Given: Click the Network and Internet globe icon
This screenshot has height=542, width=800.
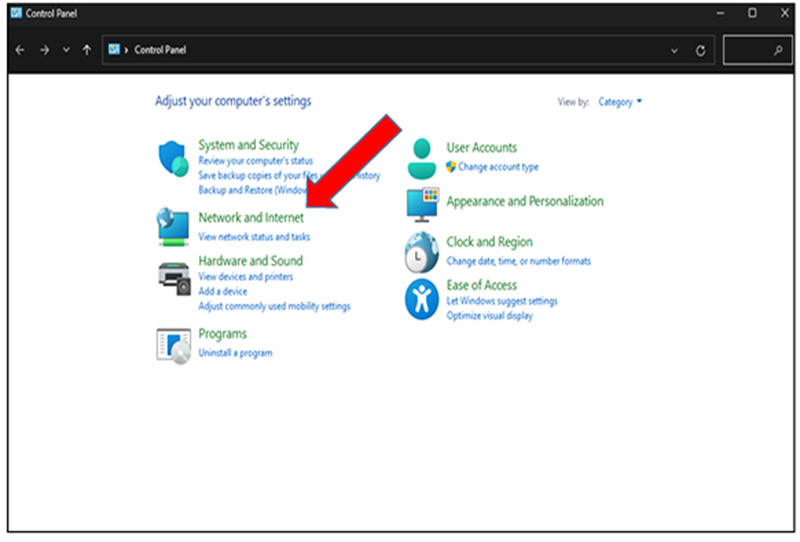Looking at the screenshot, I should click(x=173, y=227).
